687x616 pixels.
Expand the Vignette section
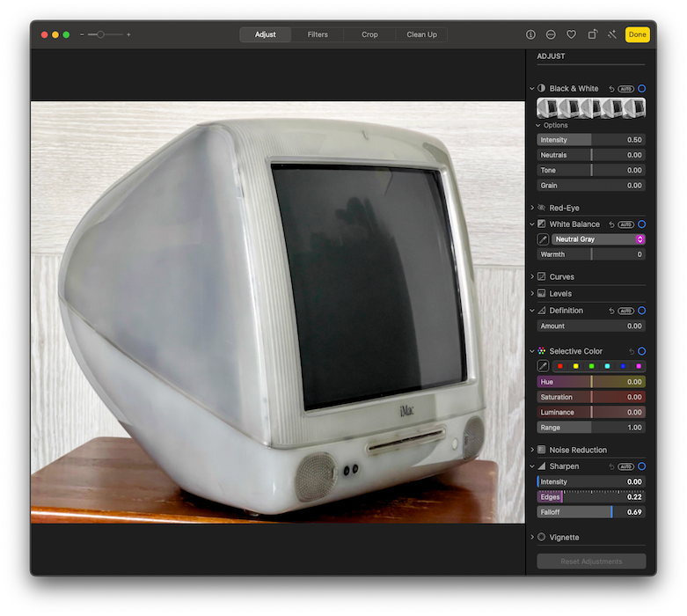532,537
